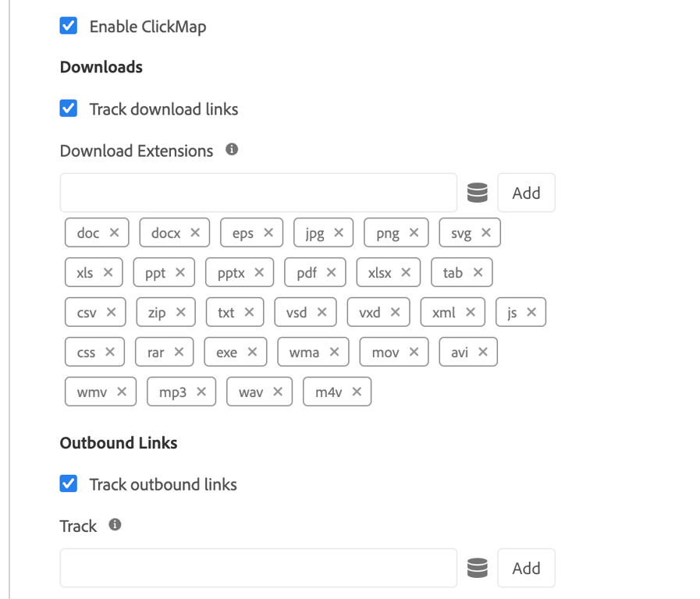The width and height of the screenshot is (700, 599).
Task: Delete the js extension tag
Action: click(531, 312)
